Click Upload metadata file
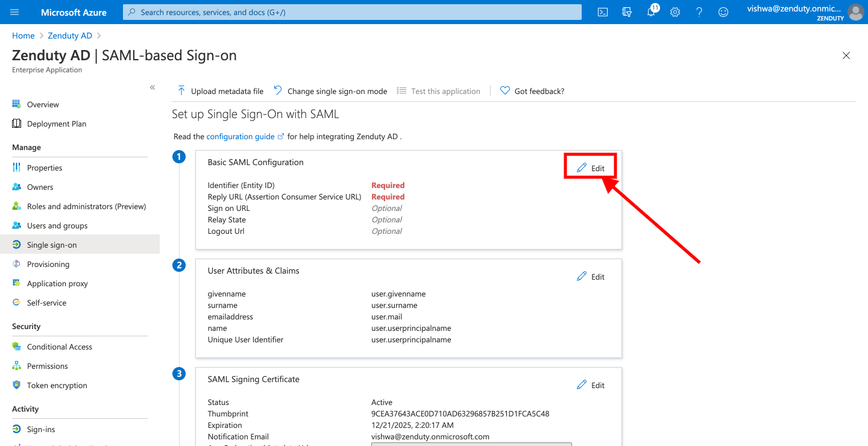The width and height of the screenshot is (868, 446). coord(220,91)
